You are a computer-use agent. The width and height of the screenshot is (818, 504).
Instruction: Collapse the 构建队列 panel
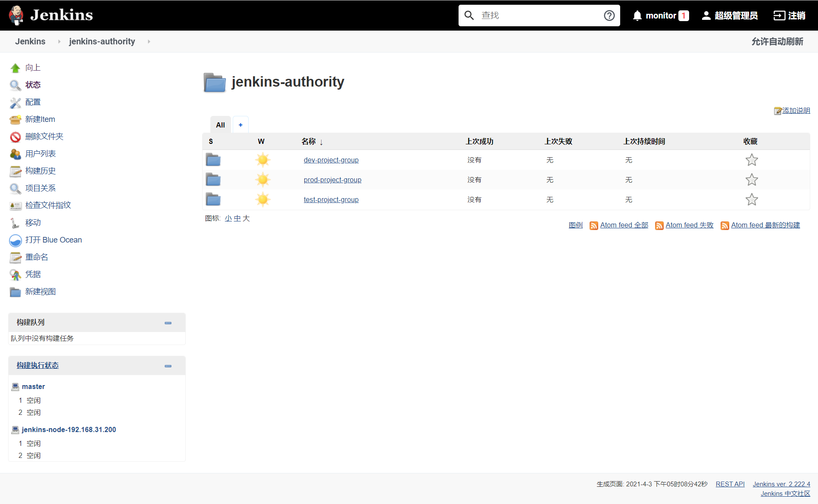pyautogui.click(x=168, y=323)
